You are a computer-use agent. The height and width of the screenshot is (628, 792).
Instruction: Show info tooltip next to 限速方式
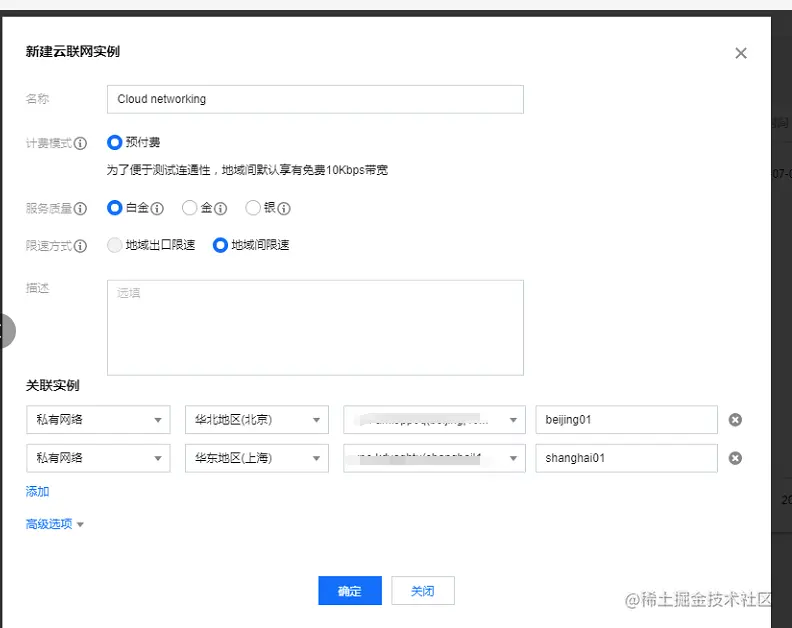pos(80,246)
